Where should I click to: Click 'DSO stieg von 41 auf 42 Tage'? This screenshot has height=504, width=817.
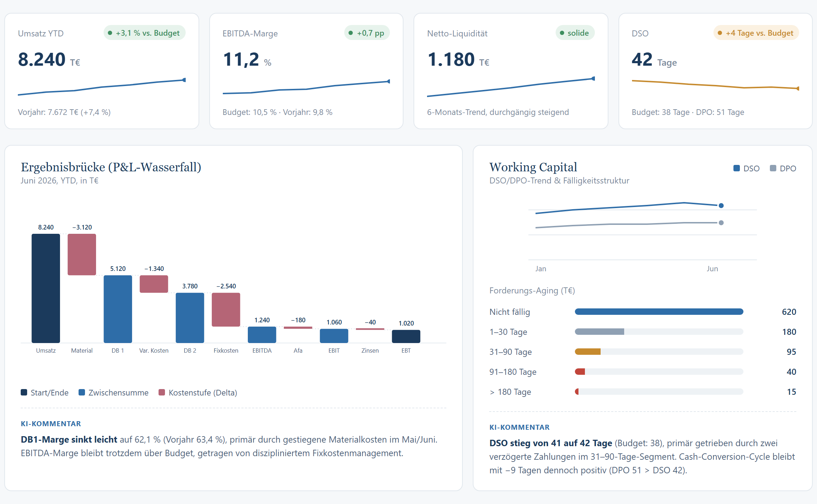551,443
